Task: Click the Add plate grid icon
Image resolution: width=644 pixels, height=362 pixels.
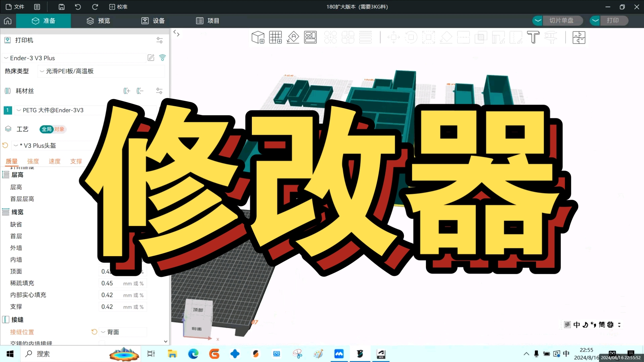Action: (275, 37)
